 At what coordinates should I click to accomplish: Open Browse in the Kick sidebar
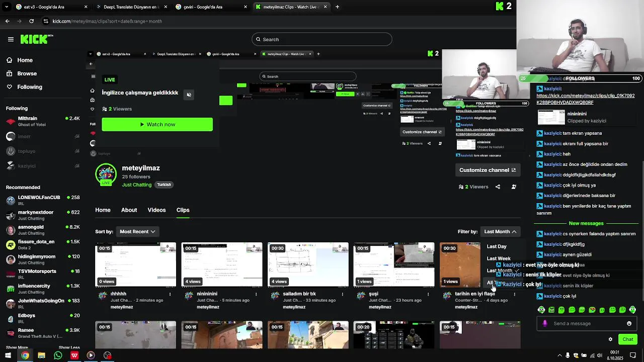click(x=27, y=73)
